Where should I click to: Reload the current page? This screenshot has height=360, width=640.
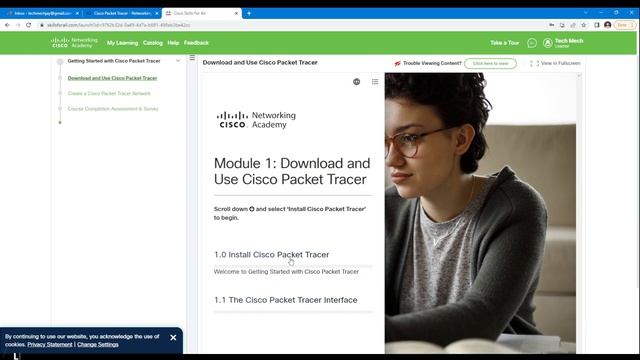click(x=29, y=25)
